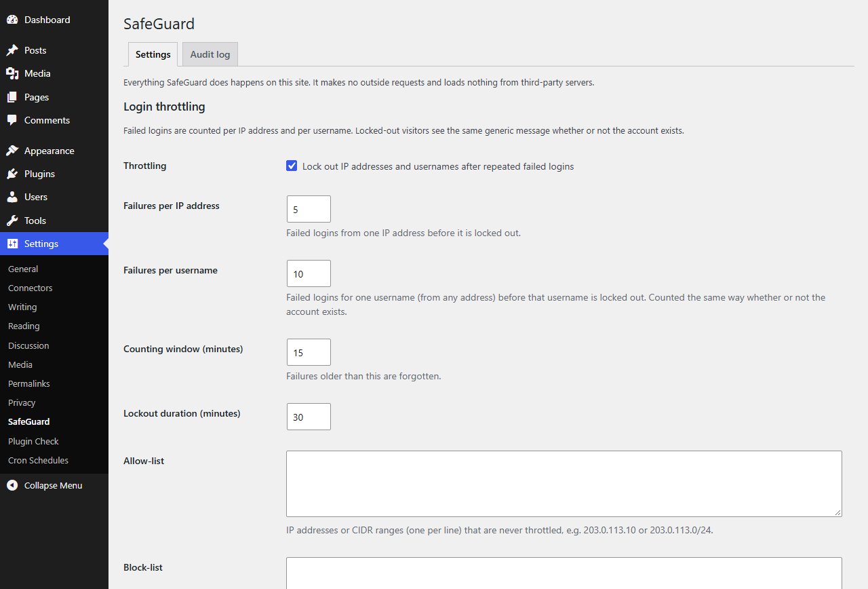Click the Allow-list textarea resize handle

point(837,512)
